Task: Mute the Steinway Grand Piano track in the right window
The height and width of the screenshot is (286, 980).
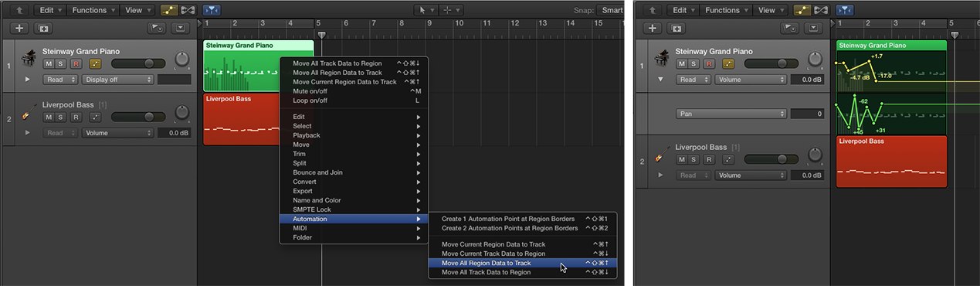Action: tap(682, 63)
